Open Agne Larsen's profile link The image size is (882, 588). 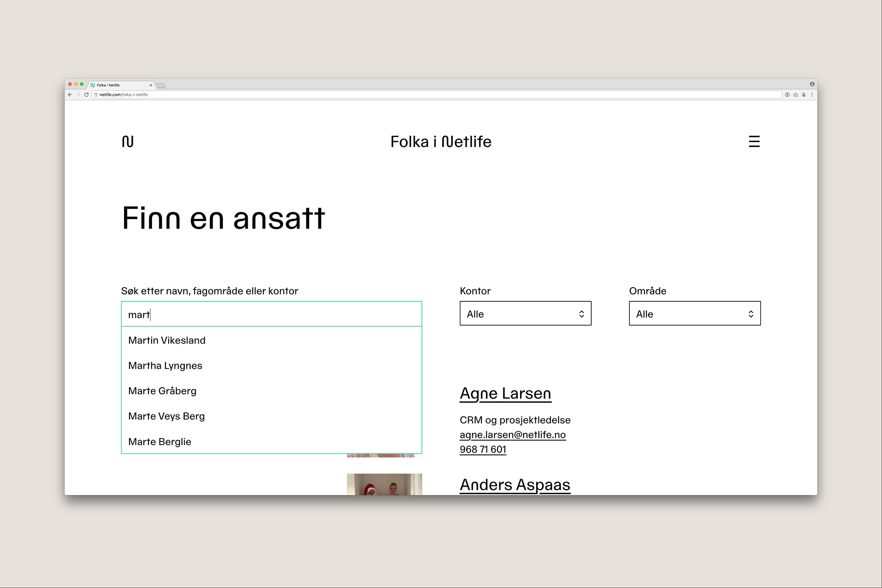point(505,394)
